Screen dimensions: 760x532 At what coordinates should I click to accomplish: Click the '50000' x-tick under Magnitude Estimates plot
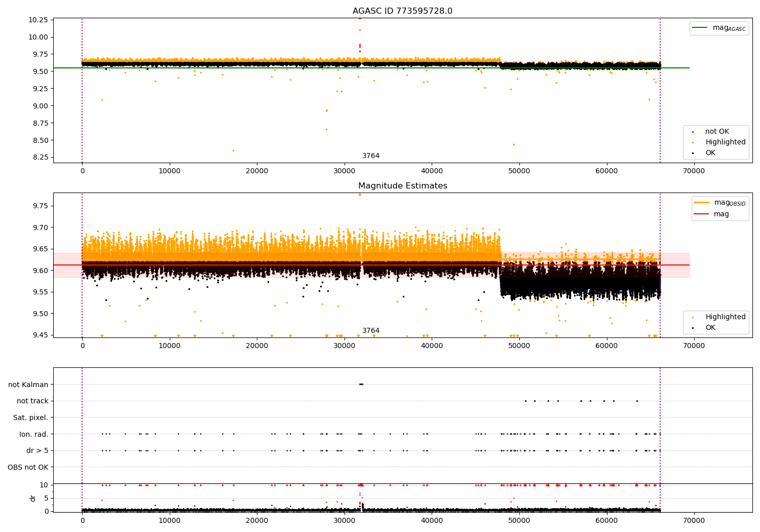coord(519,346)
